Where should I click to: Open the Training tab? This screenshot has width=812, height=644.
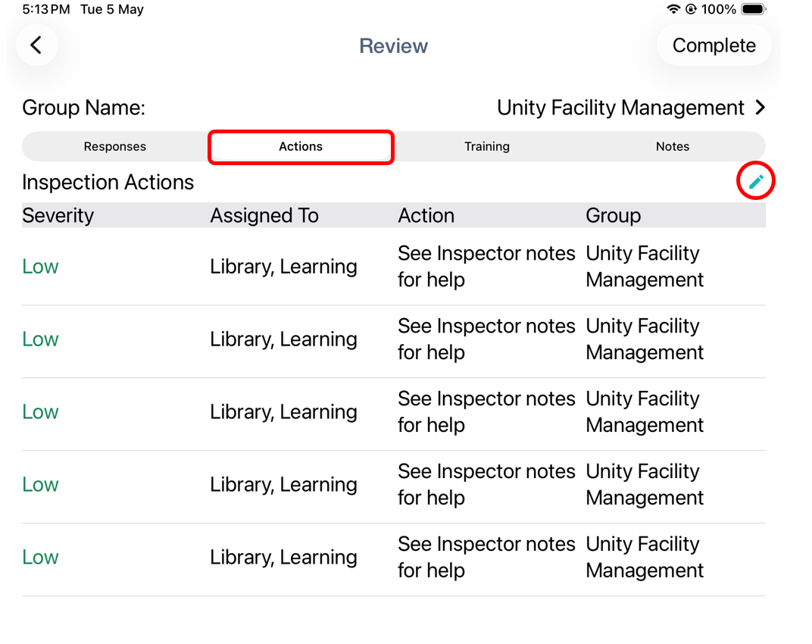(487, 147)
